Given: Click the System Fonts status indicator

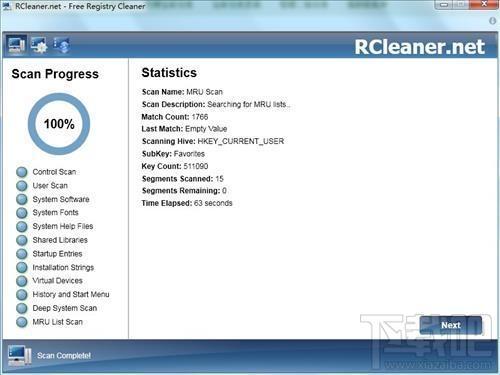Looking at the screenshot, I should pos(22,213).
